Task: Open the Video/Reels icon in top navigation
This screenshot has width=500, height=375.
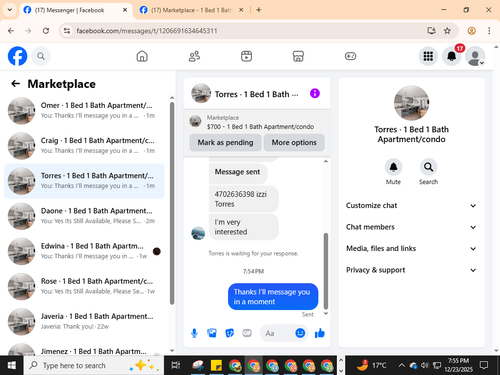Action: (x=246, y=56)
